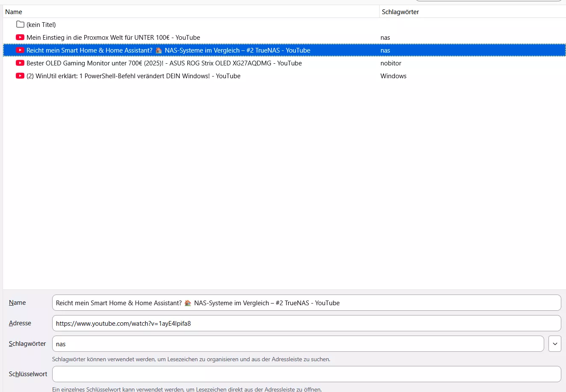Focus the Adresse URL field
The height and width of the screenshot is (392, 566).
point(307,323)
